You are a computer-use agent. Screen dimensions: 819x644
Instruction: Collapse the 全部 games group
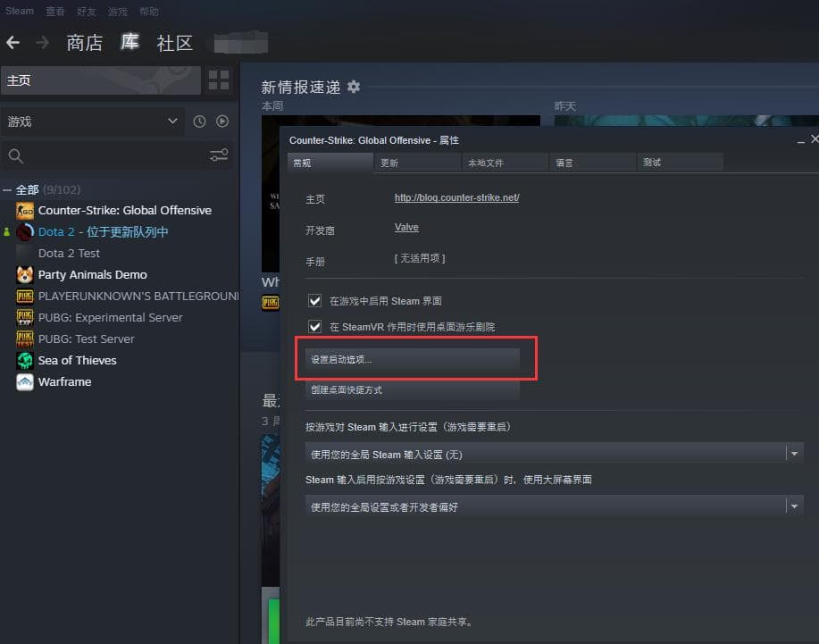point(7,189)
